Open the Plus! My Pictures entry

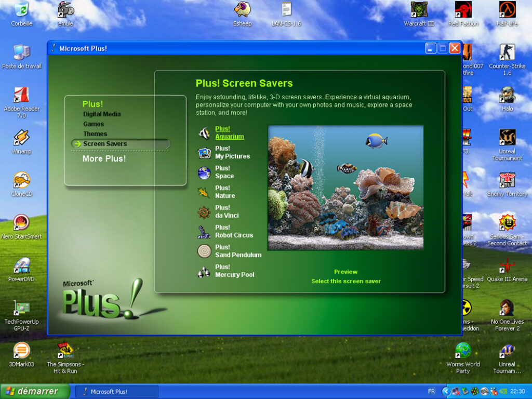pyautogui.click(x=232, y=152)
